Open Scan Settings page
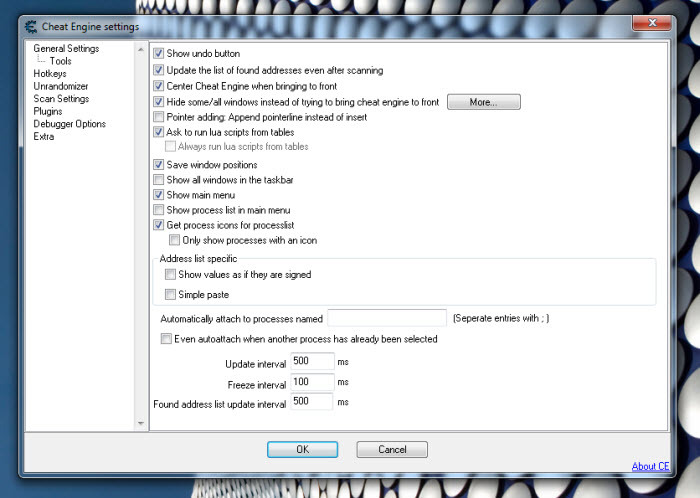This screenshot has width=700, height=498. (61, 99)
